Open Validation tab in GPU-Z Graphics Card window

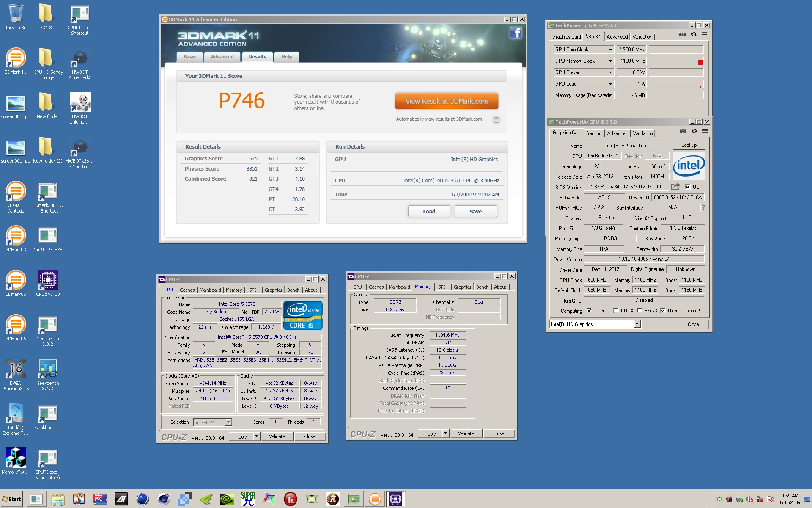coord(642,133)
